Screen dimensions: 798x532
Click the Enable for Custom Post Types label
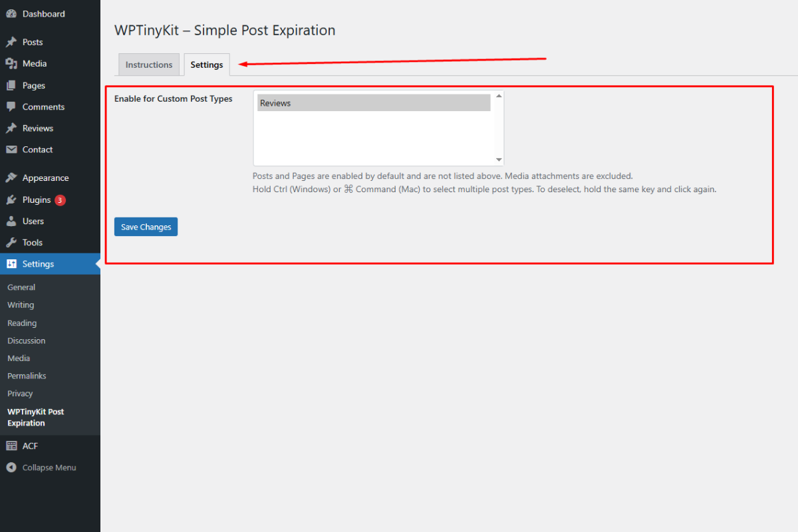174,98
